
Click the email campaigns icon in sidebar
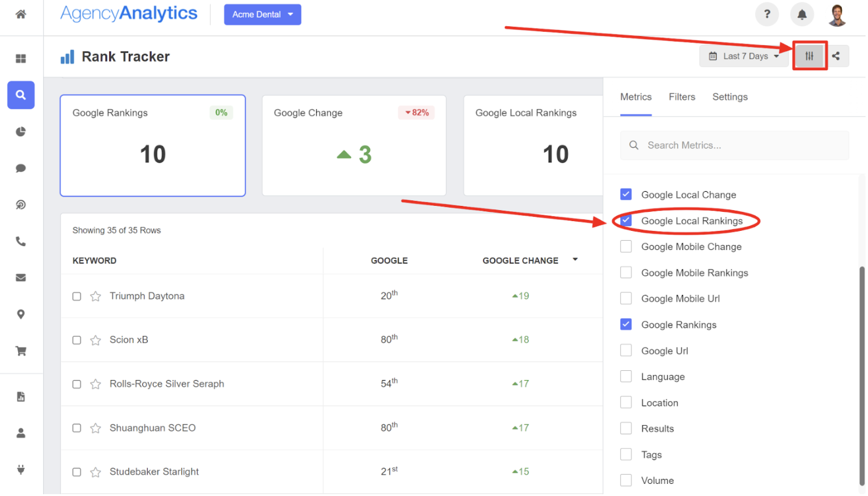[x=21, y=278]
